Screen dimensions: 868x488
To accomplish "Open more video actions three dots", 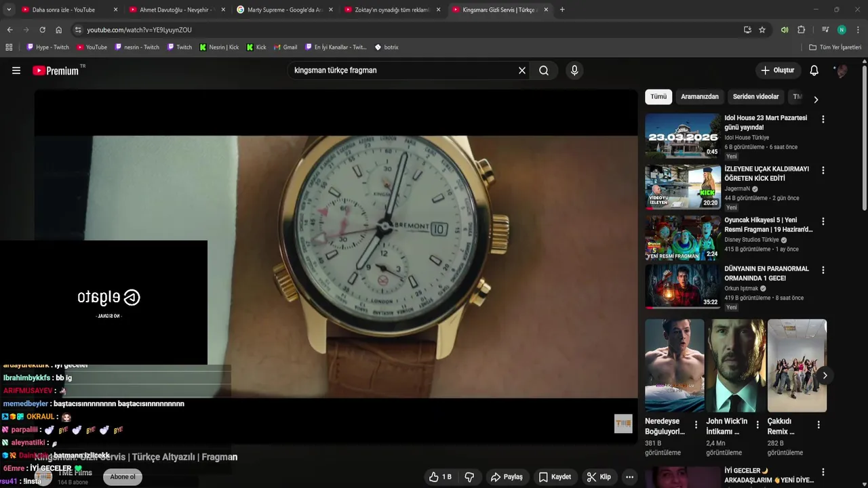I will point(630,477).
